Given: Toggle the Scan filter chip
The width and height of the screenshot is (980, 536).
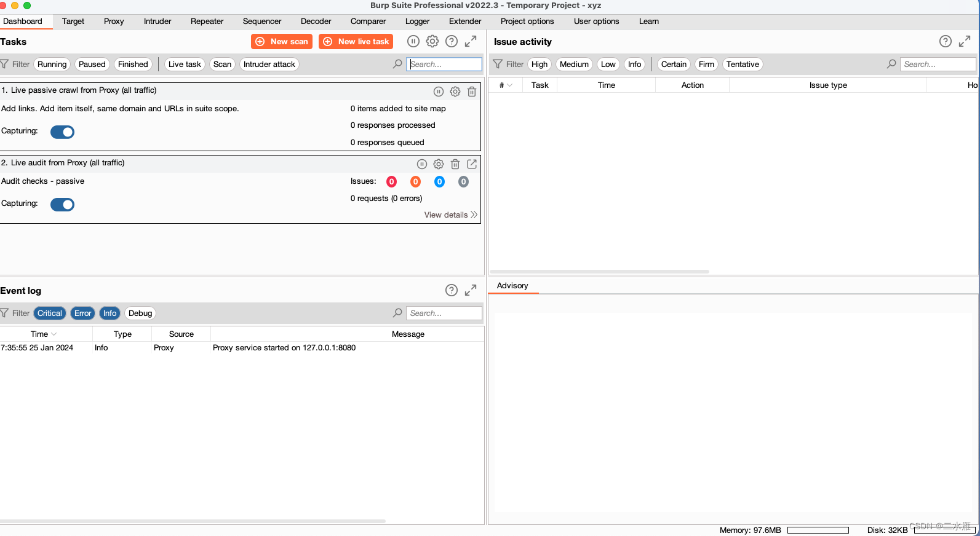Looking at the screenshot, I should (x=222, y=64).
